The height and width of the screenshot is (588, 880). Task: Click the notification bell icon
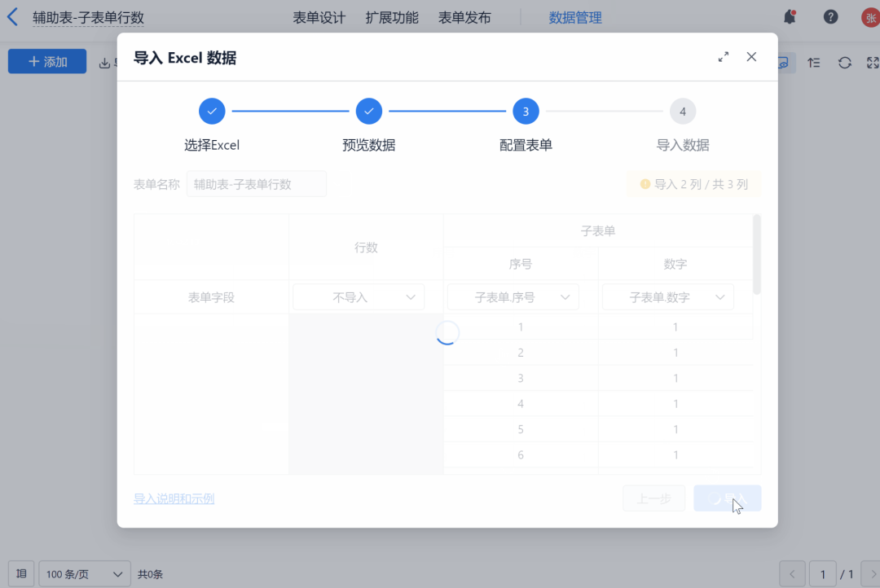click(789, 17)
